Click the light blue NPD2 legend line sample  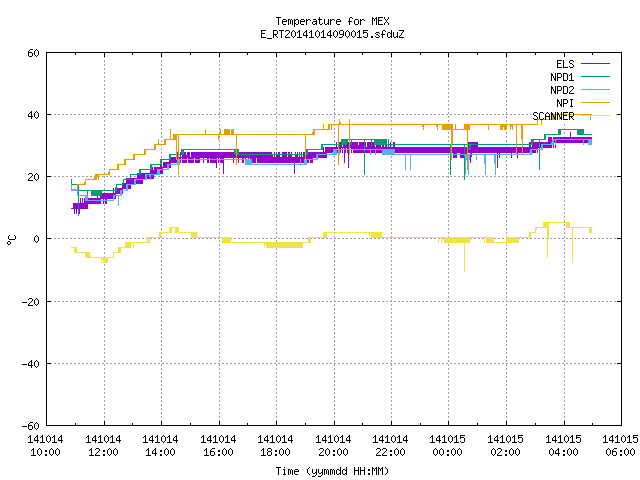pos(595,90)
